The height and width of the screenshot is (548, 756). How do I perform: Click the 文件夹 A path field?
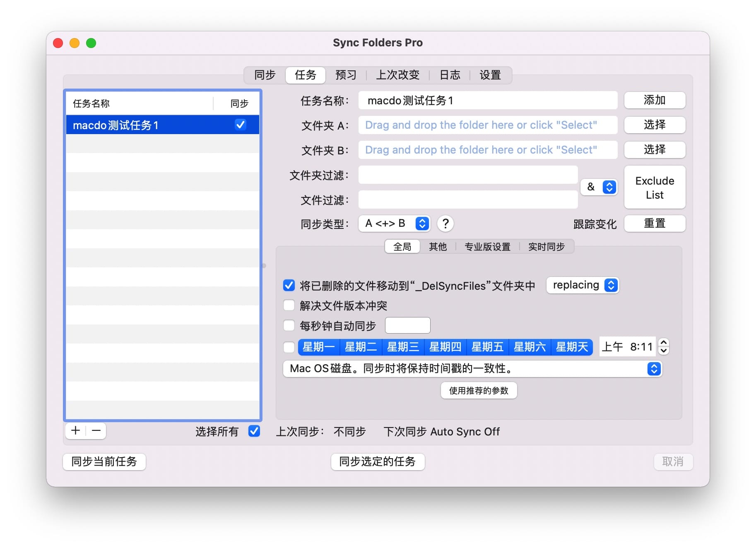tap(488, 125)
